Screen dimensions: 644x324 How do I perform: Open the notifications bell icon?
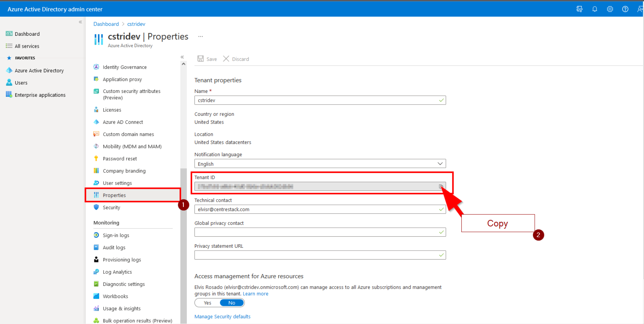click(595, 9)
